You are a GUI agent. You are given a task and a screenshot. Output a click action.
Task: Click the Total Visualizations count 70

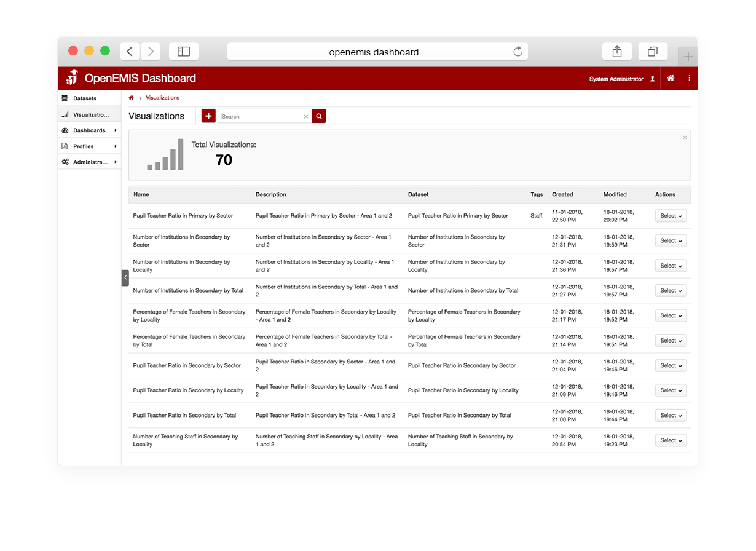coord(224,160)
